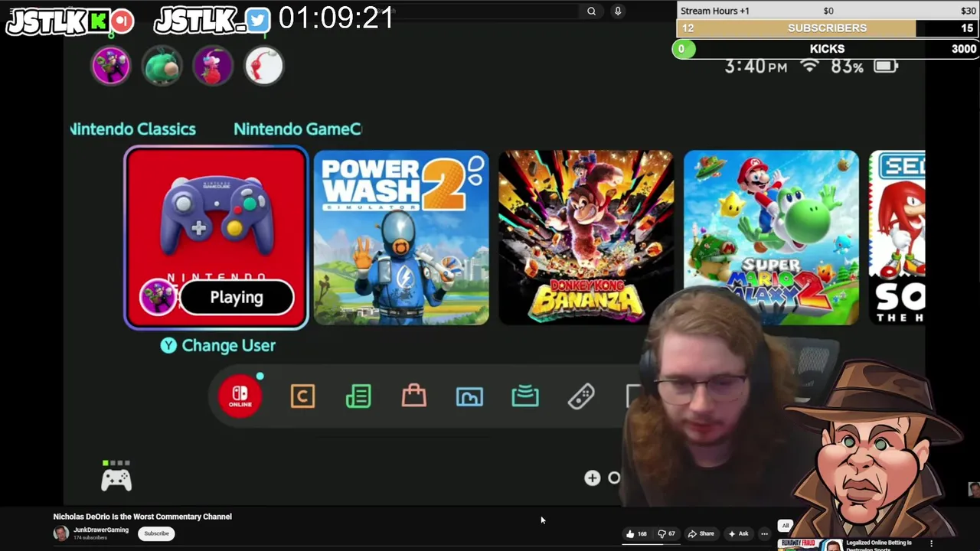Open JunkDrawerGaming channel name link

coord(101,530)
